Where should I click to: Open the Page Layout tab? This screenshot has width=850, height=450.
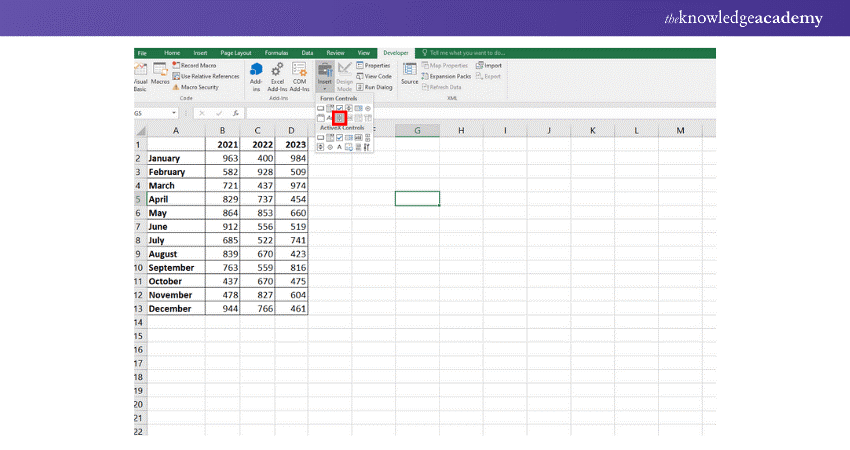(235, 52)
